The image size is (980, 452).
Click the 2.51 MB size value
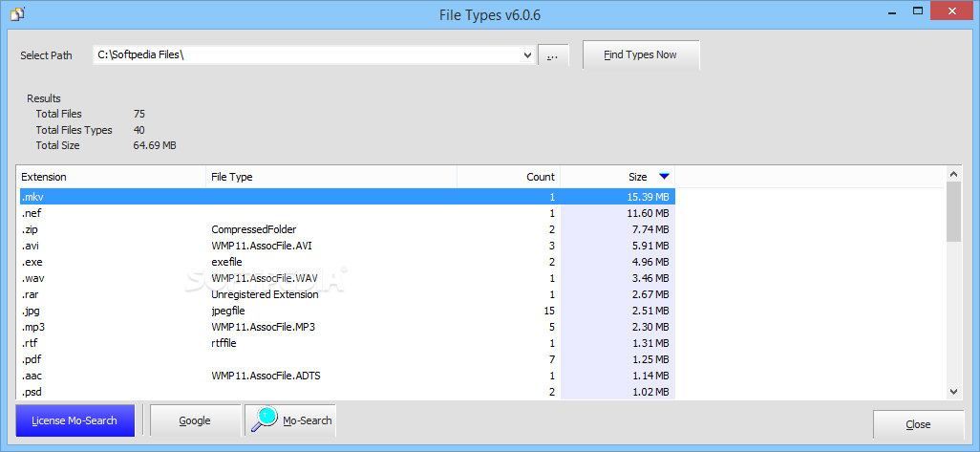click(x=650, y=311)
